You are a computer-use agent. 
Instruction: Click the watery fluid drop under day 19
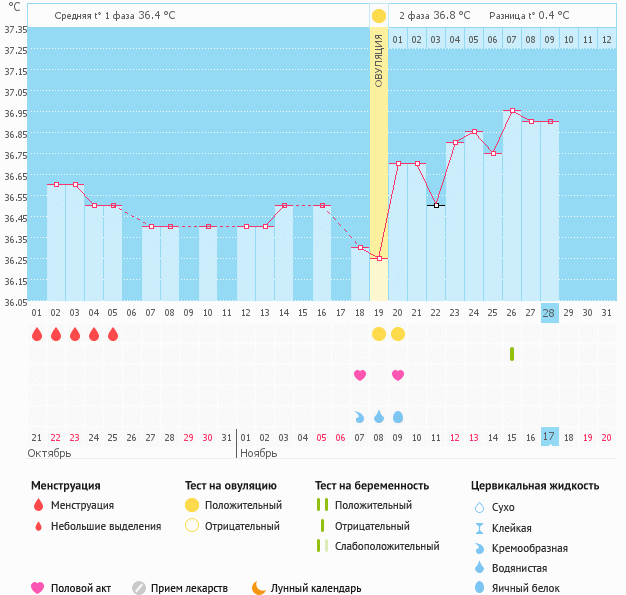[x=379, y=416]
